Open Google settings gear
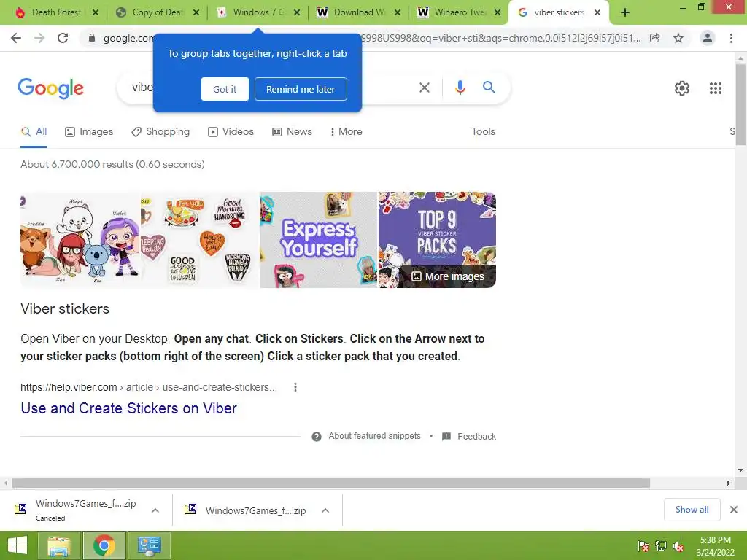 click(x=682, y=88)
